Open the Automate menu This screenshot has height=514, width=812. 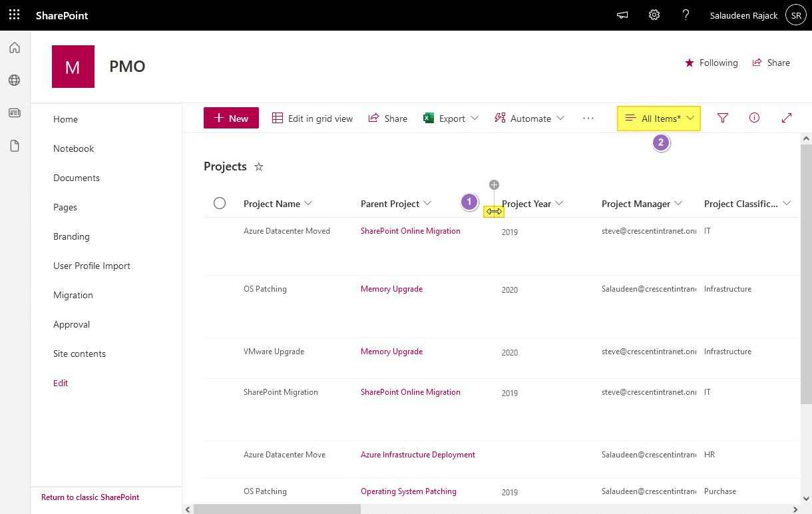[529, 118]
